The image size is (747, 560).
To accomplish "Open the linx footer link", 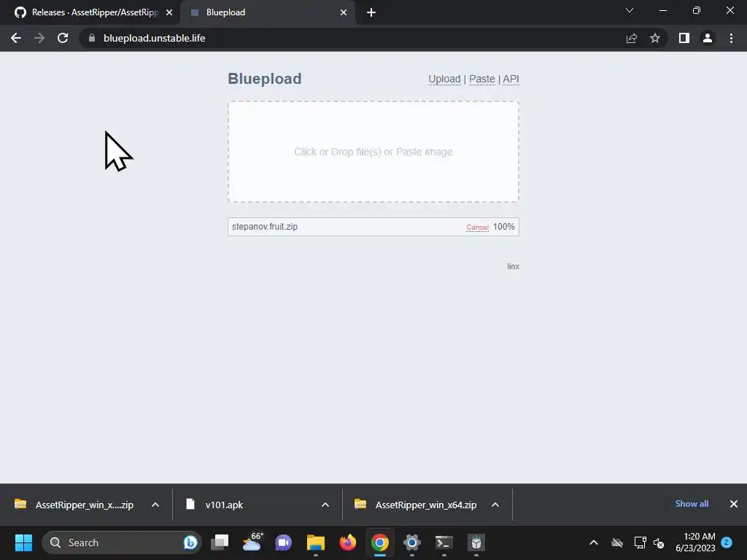I will [513, 266].
